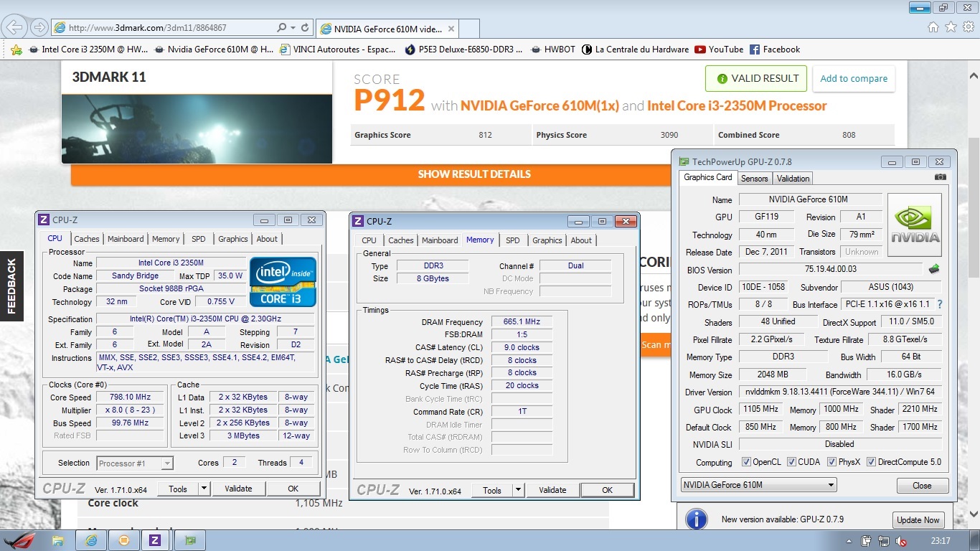This screenshot has height=551, width=980.
Task: Open the browser Home icon
Action: tap(933, 27)
